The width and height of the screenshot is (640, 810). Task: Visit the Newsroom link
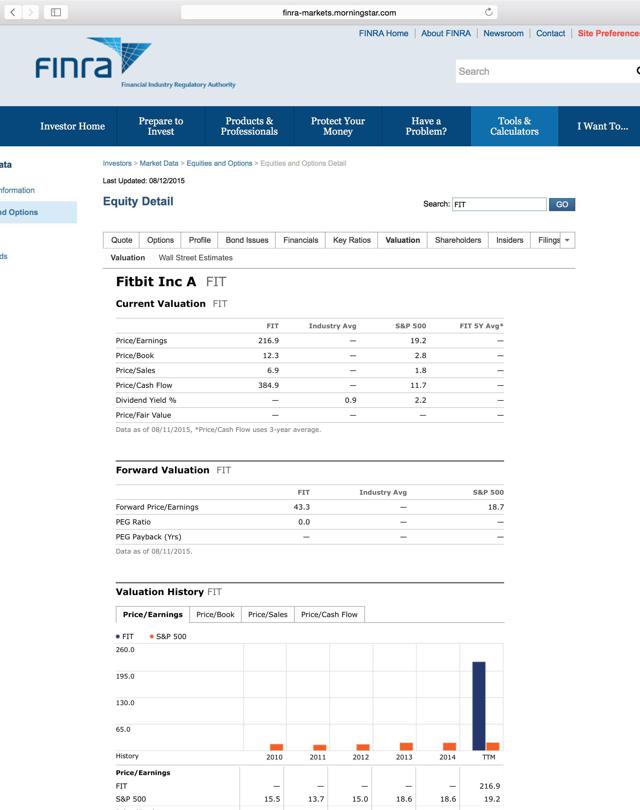503,33
